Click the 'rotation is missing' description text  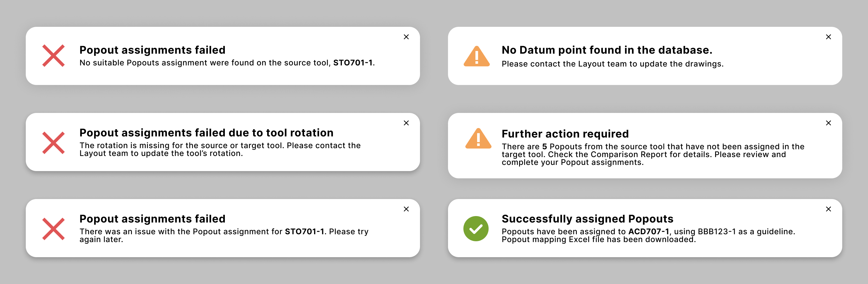pos(220,149)
